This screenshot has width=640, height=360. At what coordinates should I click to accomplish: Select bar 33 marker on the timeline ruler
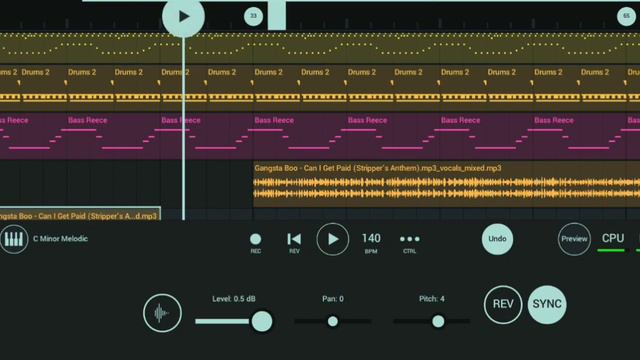[x=253, y=16]
